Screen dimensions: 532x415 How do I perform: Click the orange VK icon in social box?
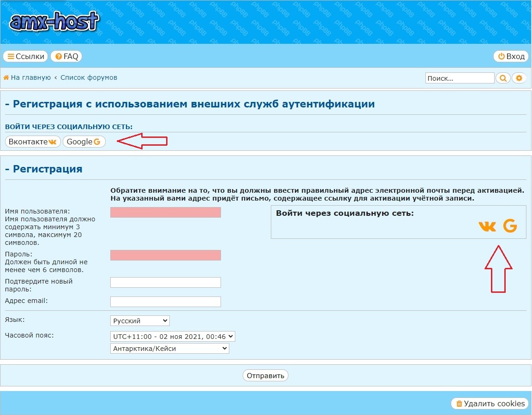point(487,226)
